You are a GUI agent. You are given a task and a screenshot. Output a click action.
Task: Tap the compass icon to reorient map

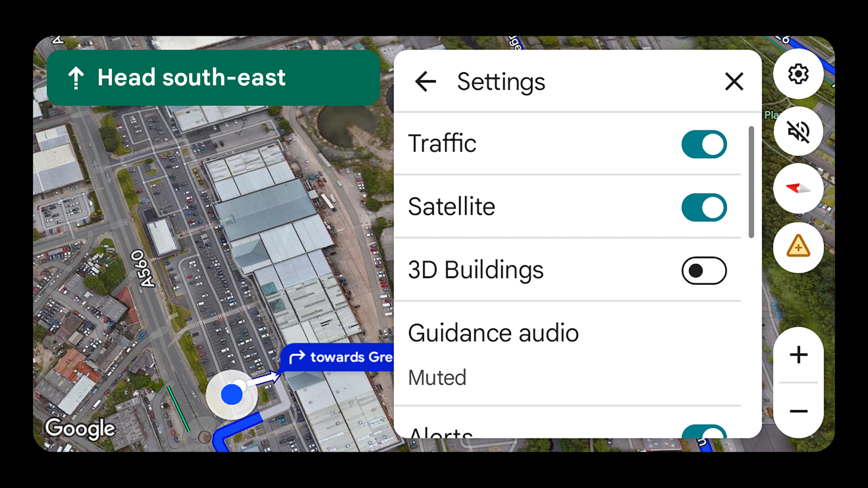tap(799, 190)
